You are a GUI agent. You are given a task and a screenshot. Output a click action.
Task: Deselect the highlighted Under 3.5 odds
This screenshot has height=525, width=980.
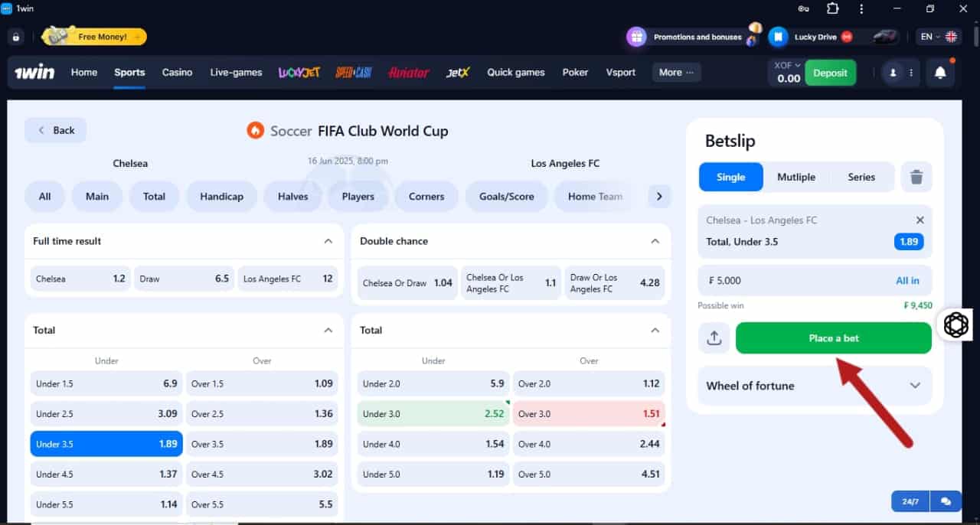click(106, 444)
